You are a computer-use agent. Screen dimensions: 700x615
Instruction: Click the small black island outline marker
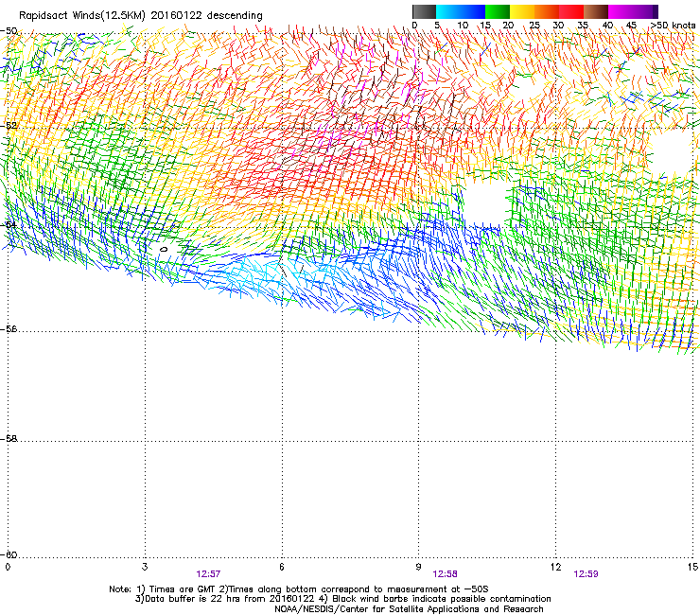tap(164, 249)
